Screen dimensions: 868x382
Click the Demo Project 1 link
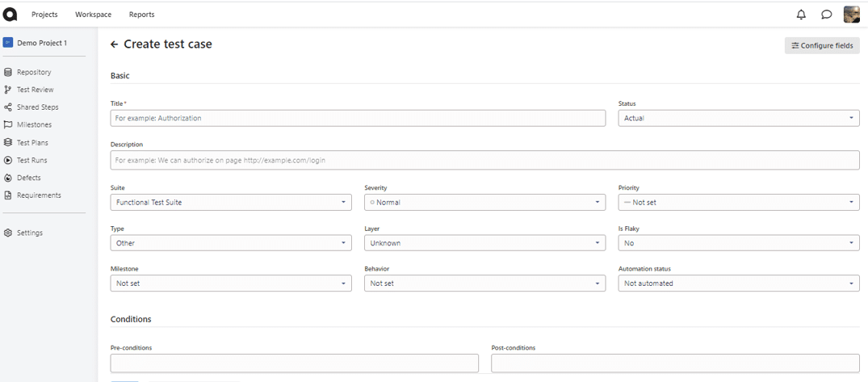tap(41, 43)
